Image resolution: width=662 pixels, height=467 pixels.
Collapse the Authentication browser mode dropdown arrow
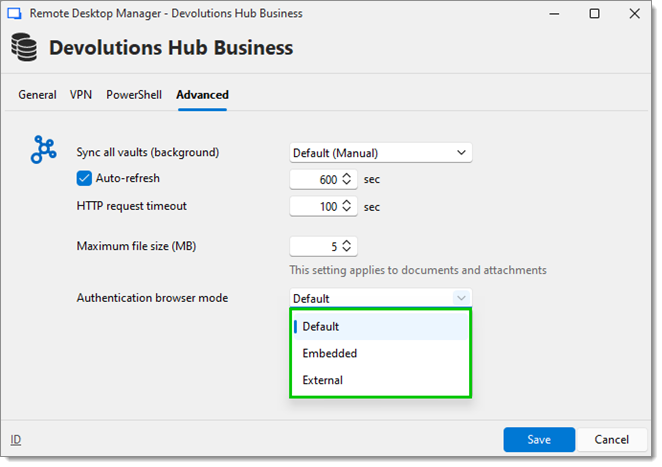click(x=461, y=298)
